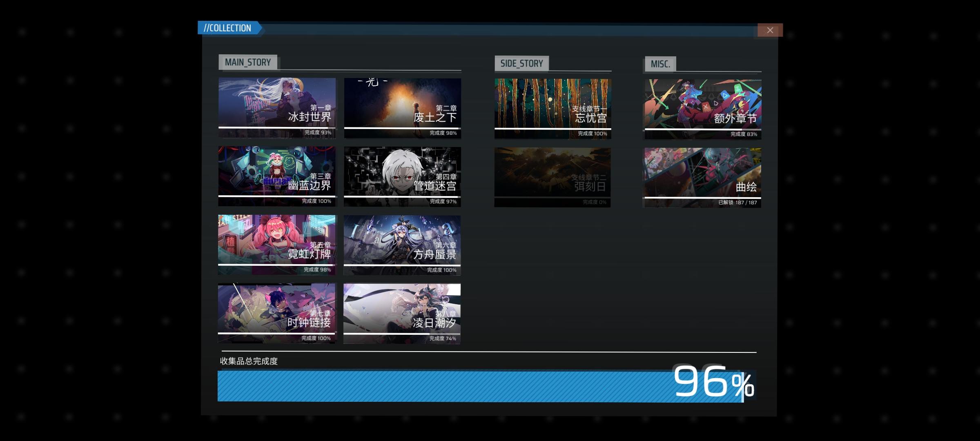980x441 pixels.
Task: Select the SIDE_STORY section label
Action: (x=521, y=63)
